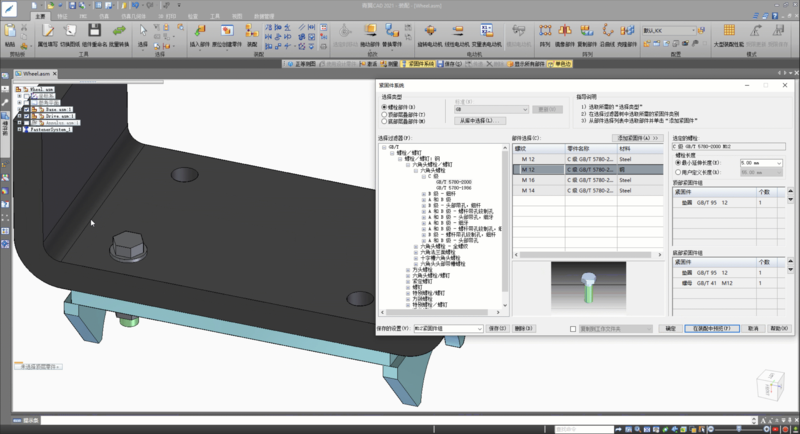
Task: Enable the 复制到工作文件夹 checkbox
Action: coord(573,328)
